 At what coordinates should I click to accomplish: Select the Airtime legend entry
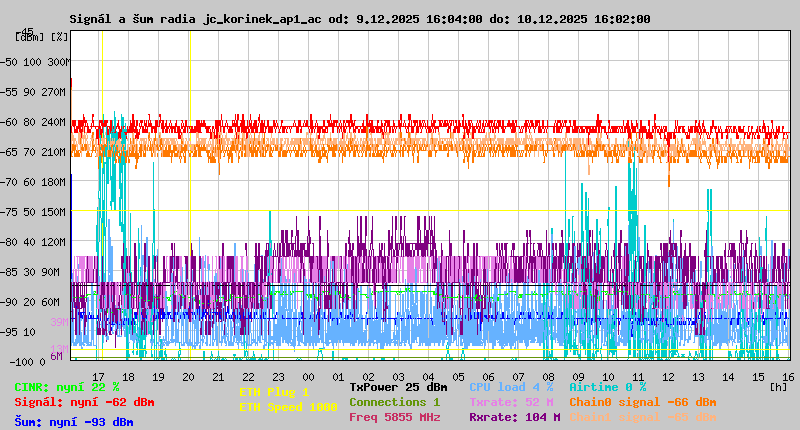(x=607, y=387)
